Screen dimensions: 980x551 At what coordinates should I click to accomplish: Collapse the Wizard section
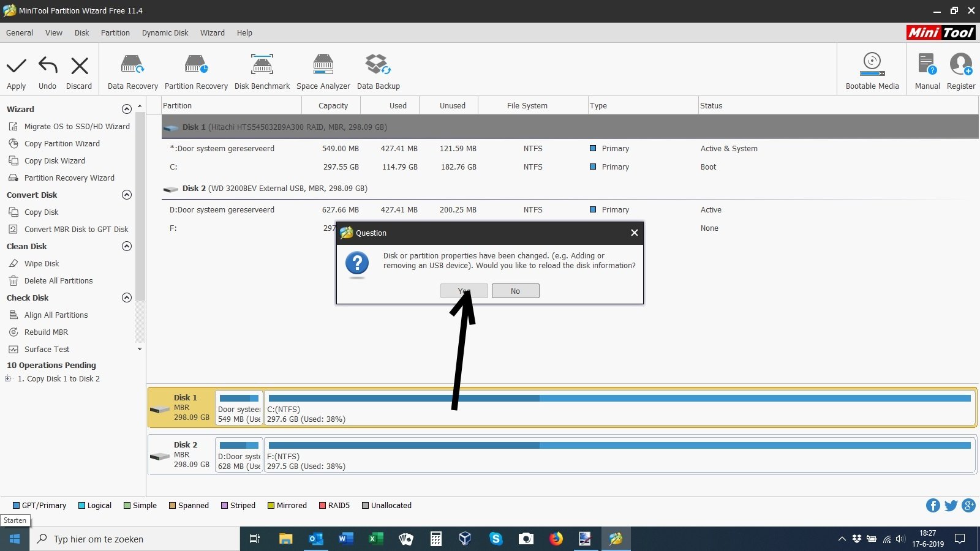[127, 109]
